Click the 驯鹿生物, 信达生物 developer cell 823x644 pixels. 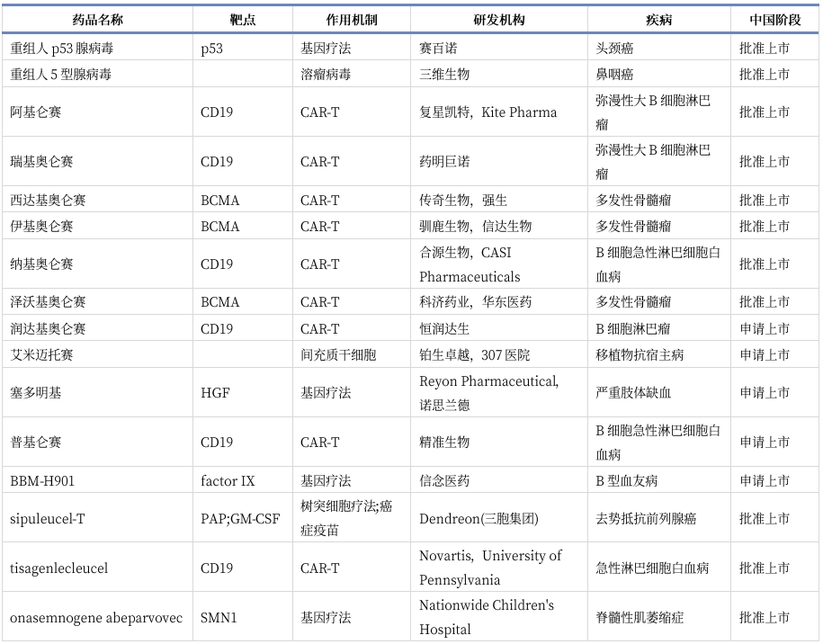pos(475,227)
